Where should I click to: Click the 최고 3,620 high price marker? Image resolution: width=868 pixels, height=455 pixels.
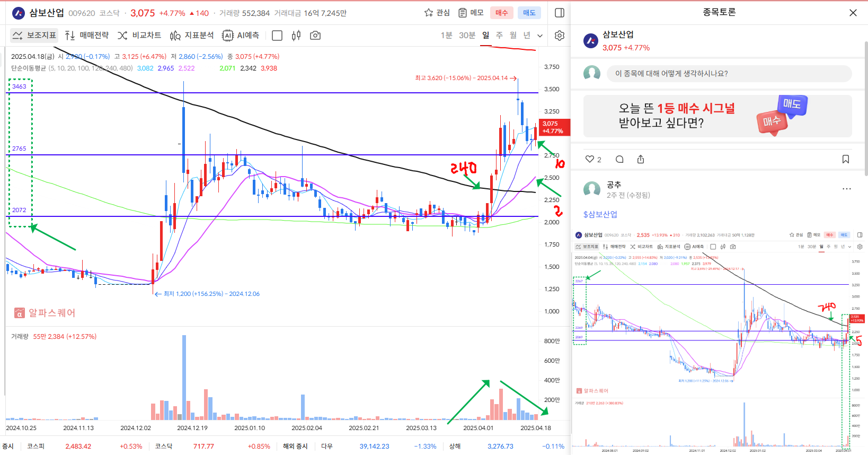466,78
